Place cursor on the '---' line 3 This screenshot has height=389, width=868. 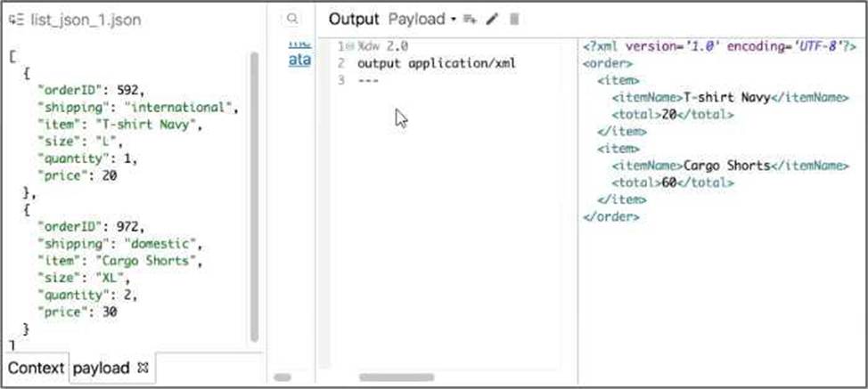tap(368, 81)
